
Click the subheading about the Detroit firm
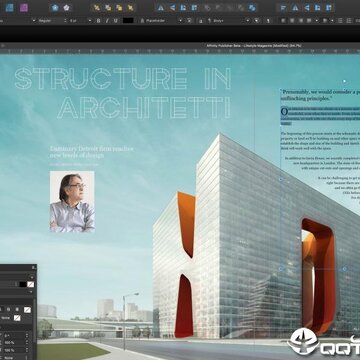tap(91, 152)
